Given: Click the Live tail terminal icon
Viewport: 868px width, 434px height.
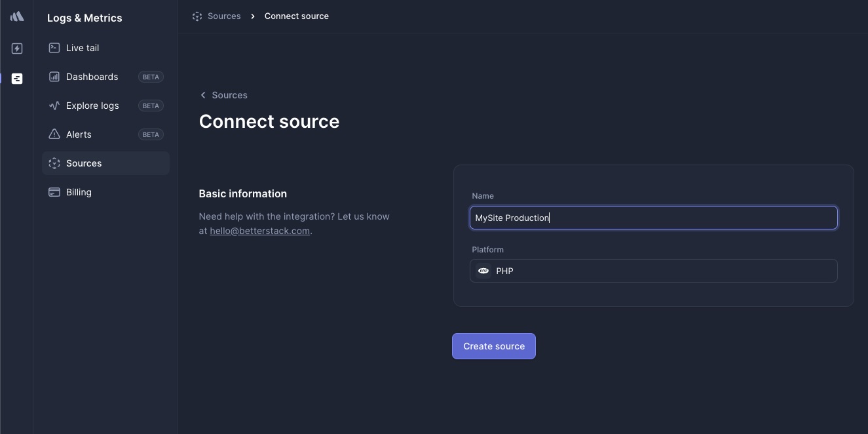Looking at the screenshot, I should 54,48.
